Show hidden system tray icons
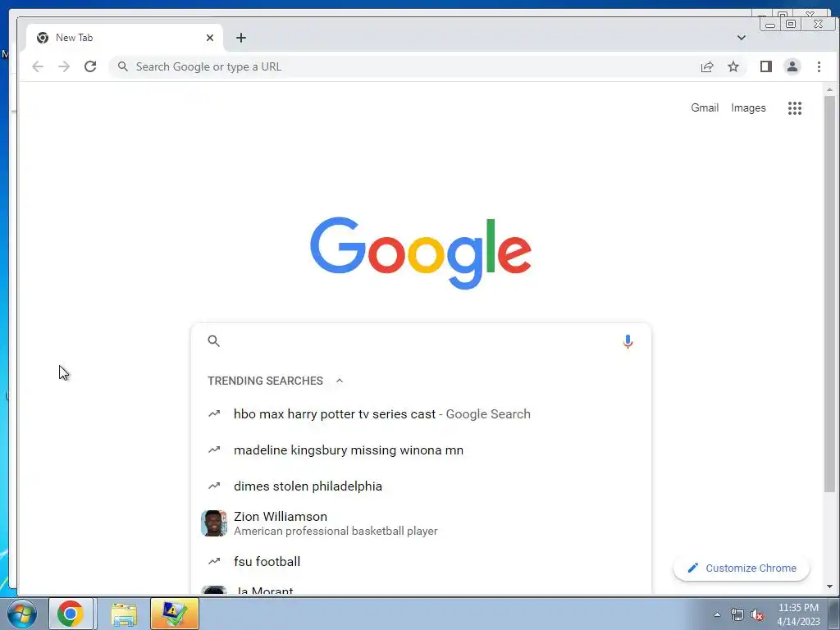The image size is (840, 630). point(717,614)
